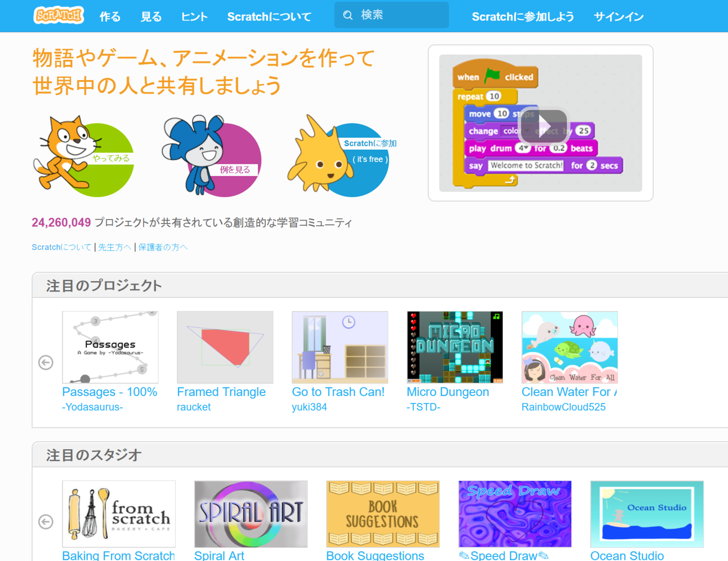Open the Framed Triangle thumbnail
Image resolution: width=728 pixels, height=561 pixels.
coord(225,347)
